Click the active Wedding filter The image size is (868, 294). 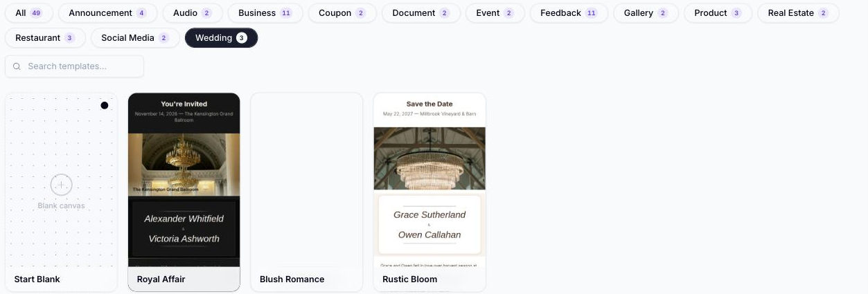(x=221, y=38)
